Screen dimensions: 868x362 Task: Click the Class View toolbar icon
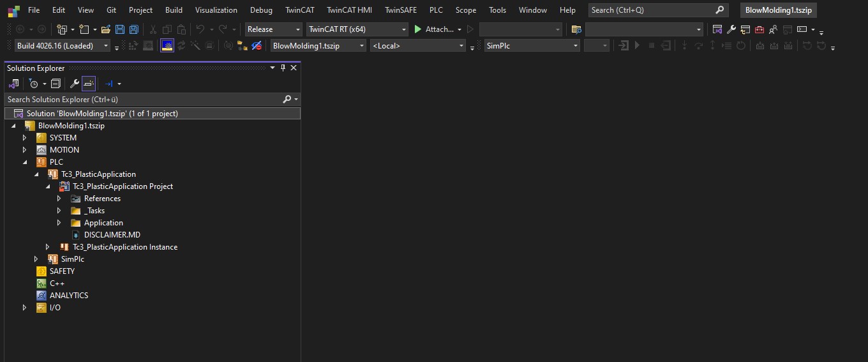tap(745, 29)
